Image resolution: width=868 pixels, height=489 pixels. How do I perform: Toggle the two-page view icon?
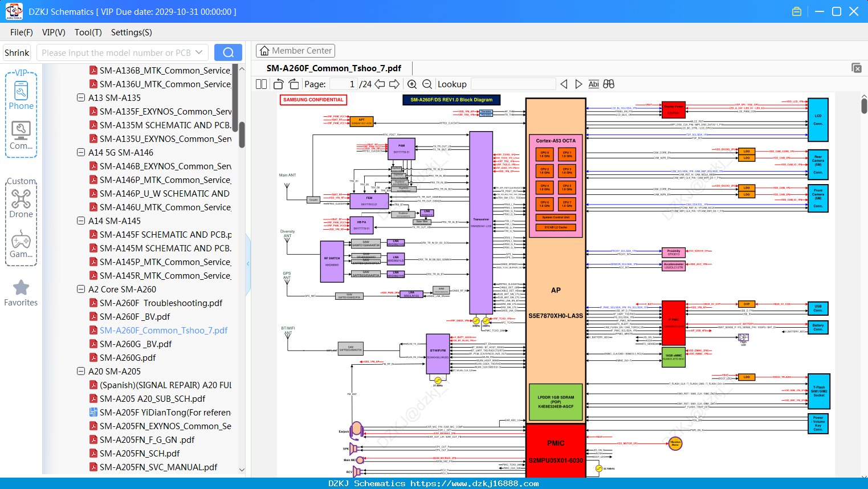click(x=262, y=84)
